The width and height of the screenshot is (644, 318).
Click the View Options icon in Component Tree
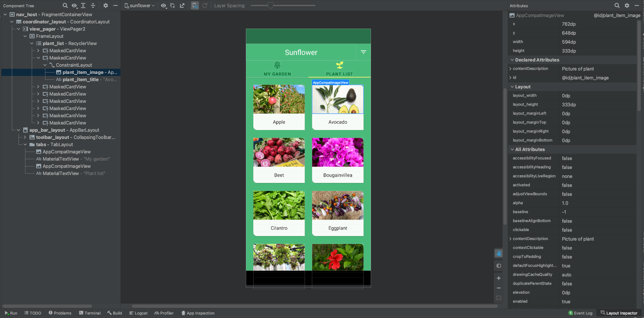point(75,6)
